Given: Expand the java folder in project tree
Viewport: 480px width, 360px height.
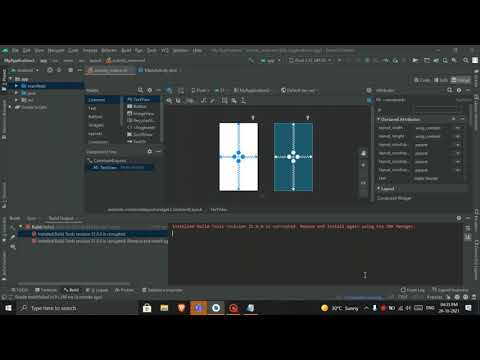Looking at the screenshot, I should (x=16, y=93).
